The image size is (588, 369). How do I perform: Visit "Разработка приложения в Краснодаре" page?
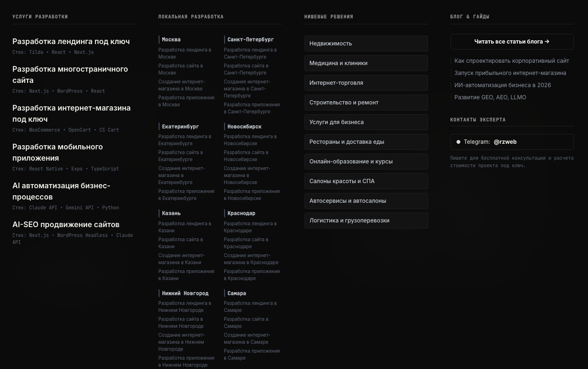coord(252,275)
